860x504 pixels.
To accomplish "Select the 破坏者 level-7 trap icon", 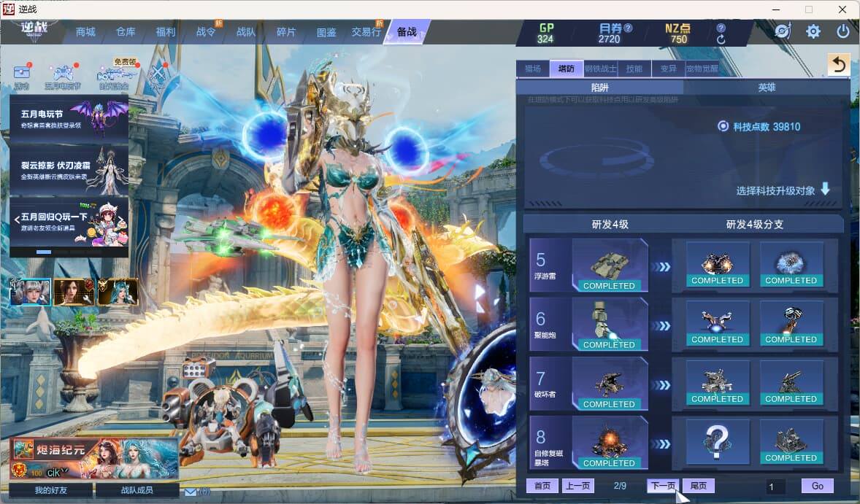I will coord(610,384).
